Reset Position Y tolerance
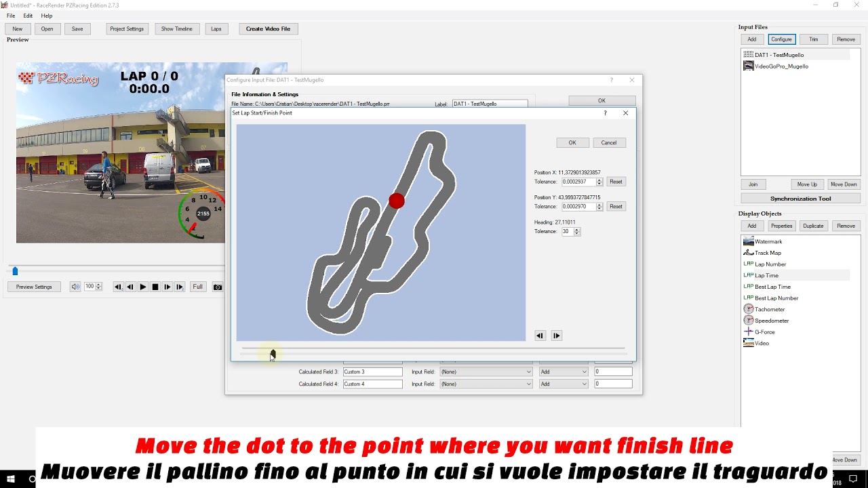The height and width of the screenshot is (488, 868). pyautogui.click(x=616, y=207)
